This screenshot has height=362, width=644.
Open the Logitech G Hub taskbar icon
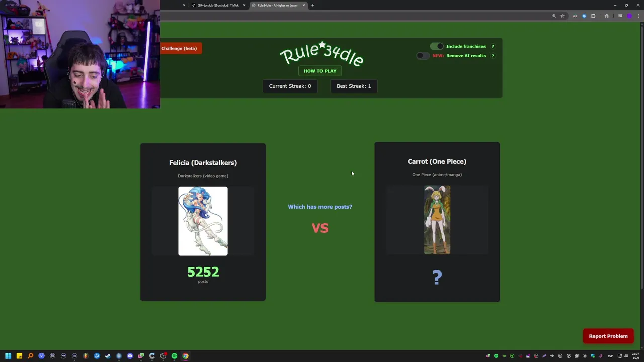coord(152,356)
